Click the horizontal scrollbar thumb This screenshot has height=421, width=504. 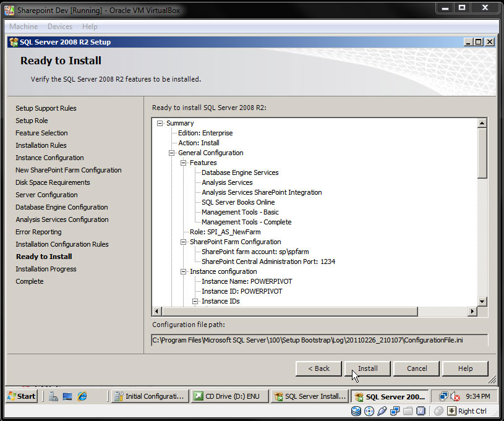(x=290, y=311)
